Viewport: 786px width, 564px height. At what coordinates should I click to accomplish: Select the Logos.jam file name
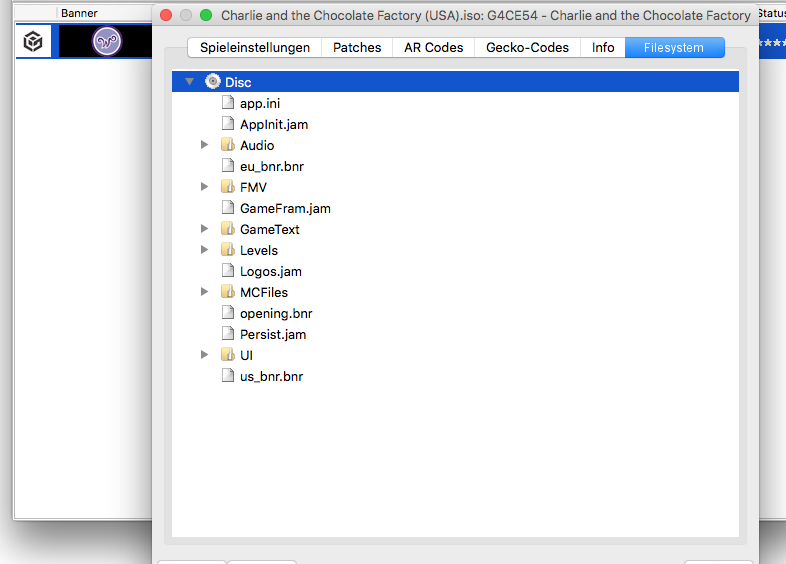coord(271,271)
